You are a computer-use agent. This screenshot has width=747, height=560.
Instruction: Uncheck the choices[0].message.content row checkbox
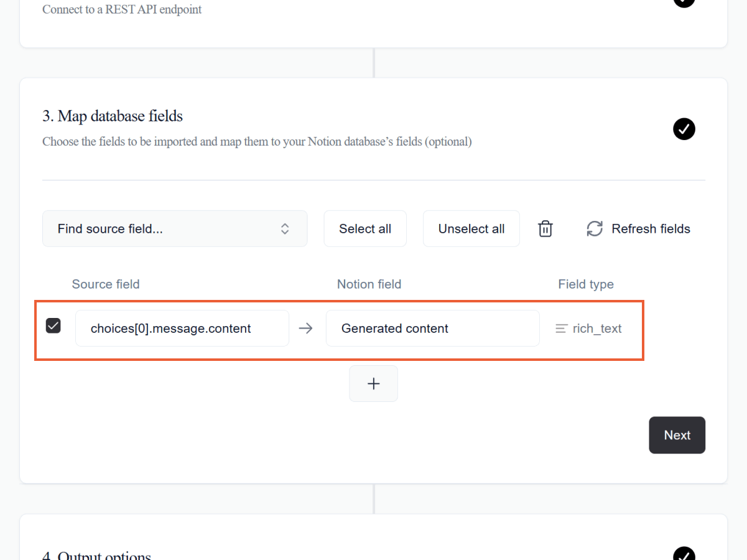53,325
